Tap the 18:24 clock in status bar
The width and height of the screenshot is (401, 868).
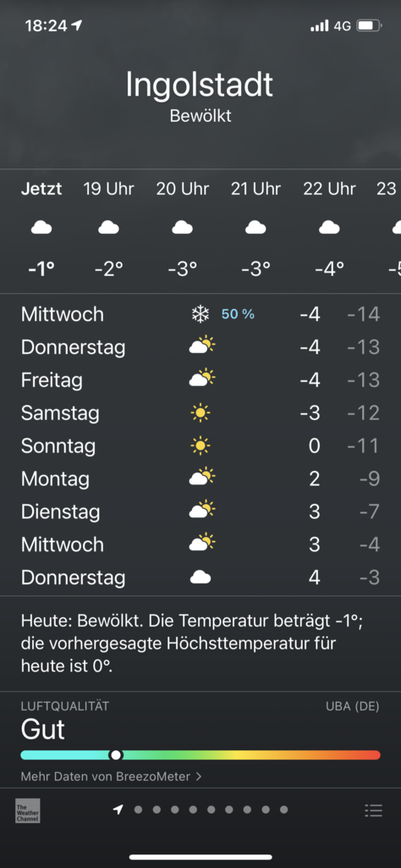[x=46, y=25]
